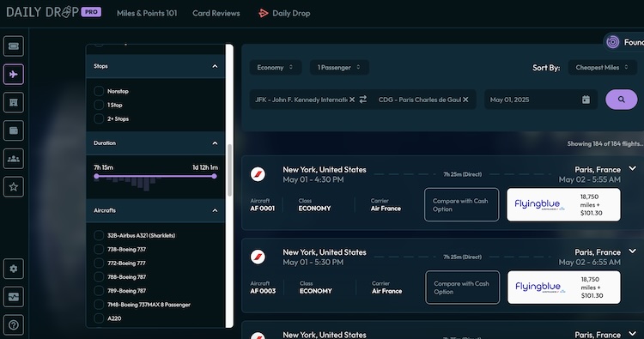Click 'May 02 - 5:55 AM' arrival text
Image resolution: width=644 pixels, height=339 pixels.
click(589, 179)
